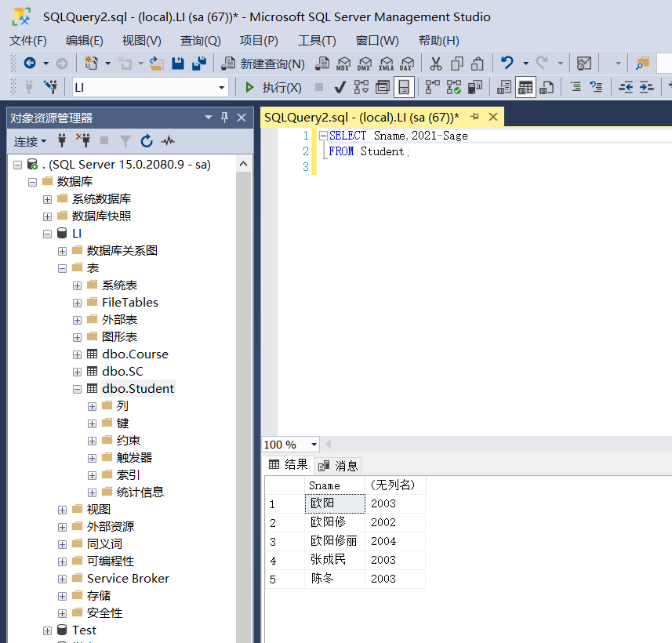Screen dimensions: 672x643
Task: Click the Comment Out Selected Lines icon
Action: pyautogui.click(x=576, y=88)
